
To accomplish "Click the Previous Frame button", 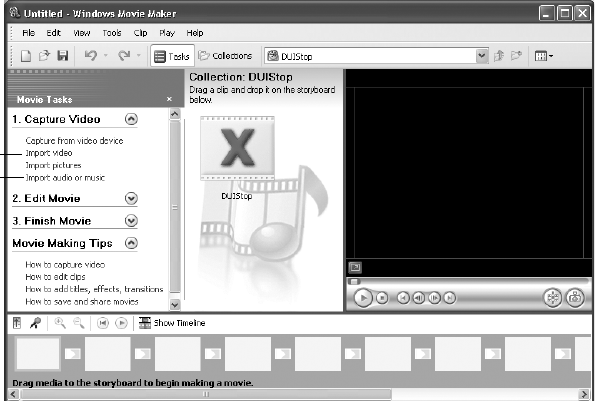I will click(419, 298).
